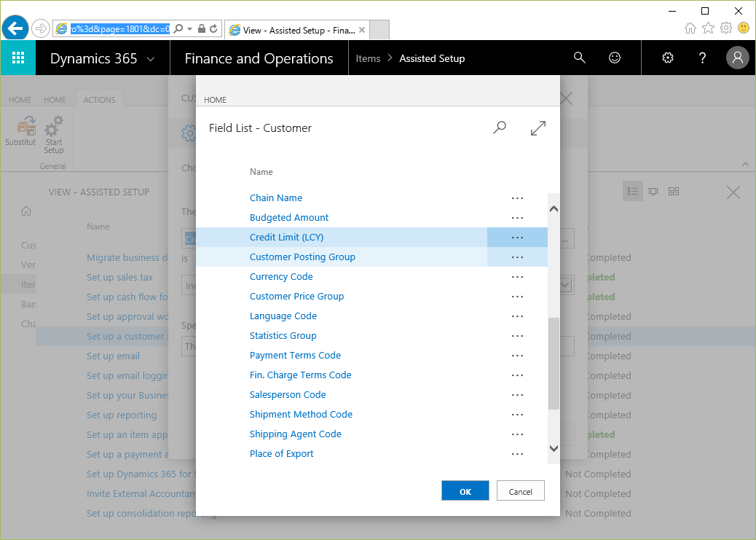Open the user profile avatar
The width and height of the screenshot is (756, 540).
(x=737, y=58)
